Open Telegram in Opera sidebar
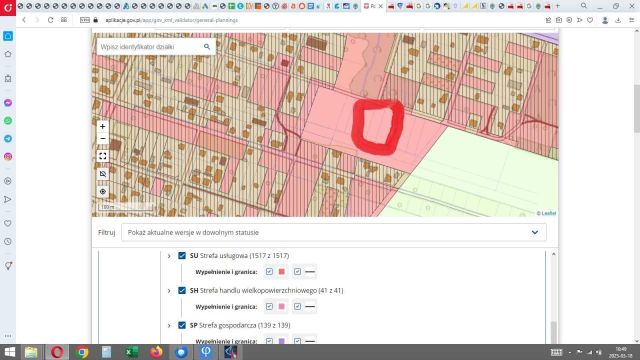640x360 pixels. (8, 139)
